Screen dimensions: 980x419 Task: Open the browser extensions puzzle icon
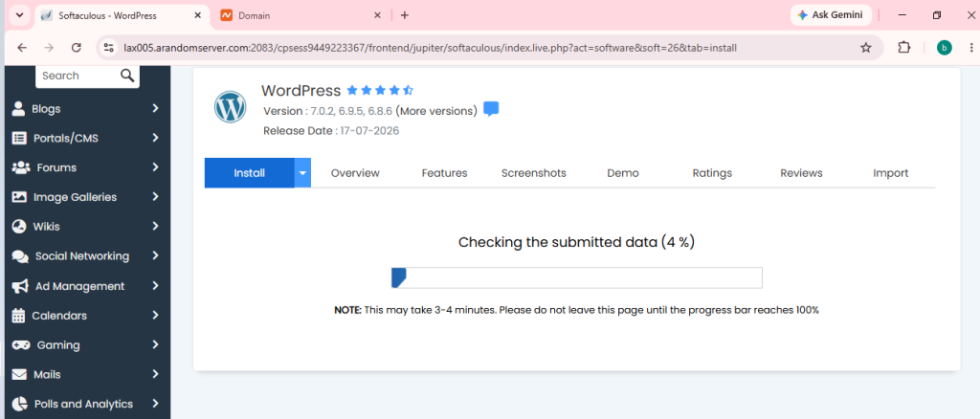[x=903, y=48]
